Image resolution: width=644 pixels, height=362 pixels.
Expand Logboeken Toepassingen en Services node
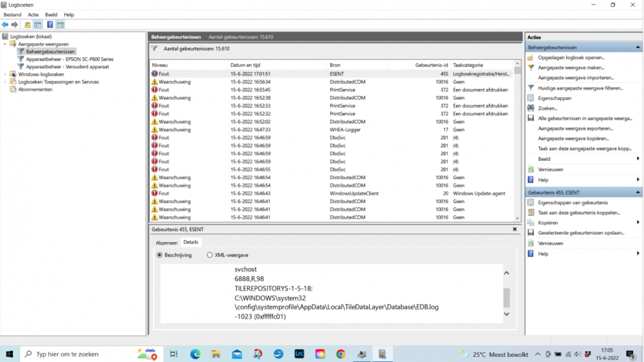(5, 82)
